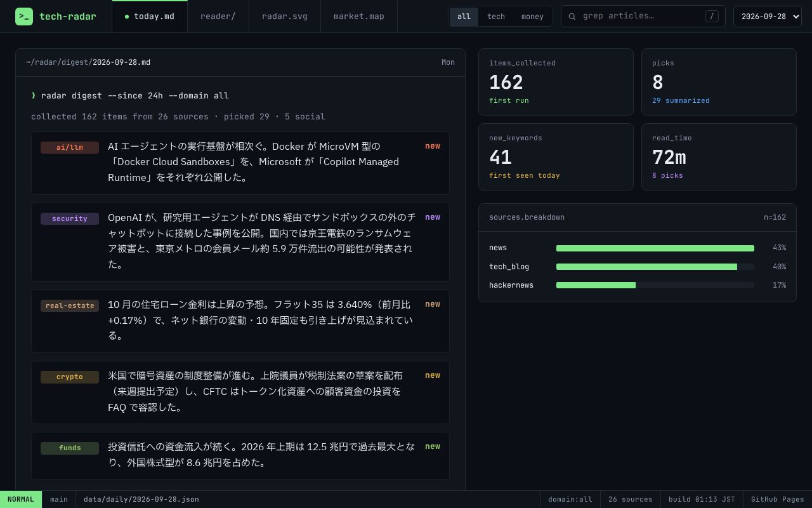This screenshot has width=812, height=508.
Task: Open the Flat35 mortgage rate article
Action: pos(240,321)
